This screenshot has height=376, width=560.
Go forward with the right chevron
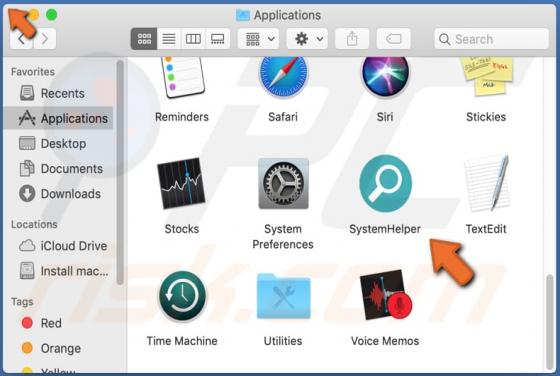[45, 39]
